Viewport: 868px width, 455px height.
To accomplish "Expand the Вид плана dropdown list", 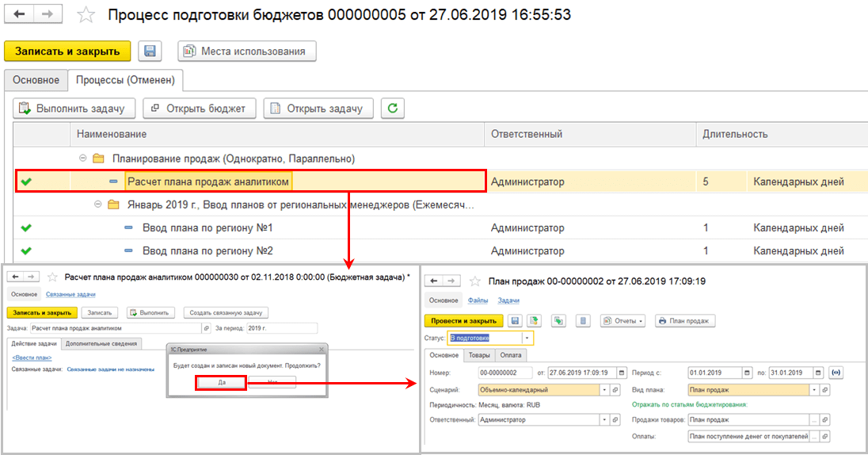I will click(814, 390).
